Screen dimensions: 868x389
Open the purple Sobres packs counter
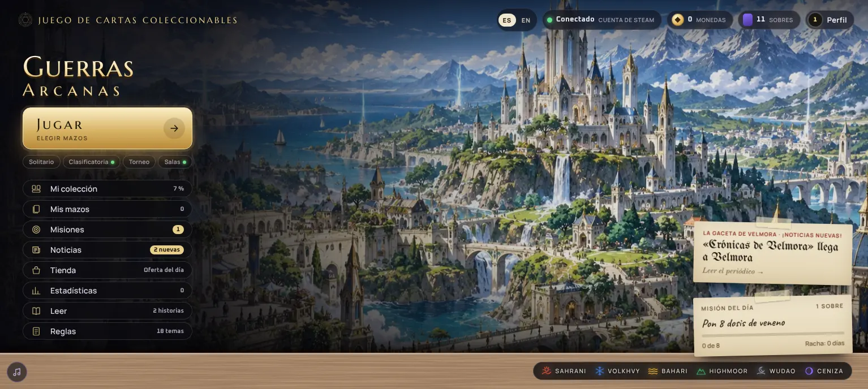pyautogui.click(x=769, y=20)
